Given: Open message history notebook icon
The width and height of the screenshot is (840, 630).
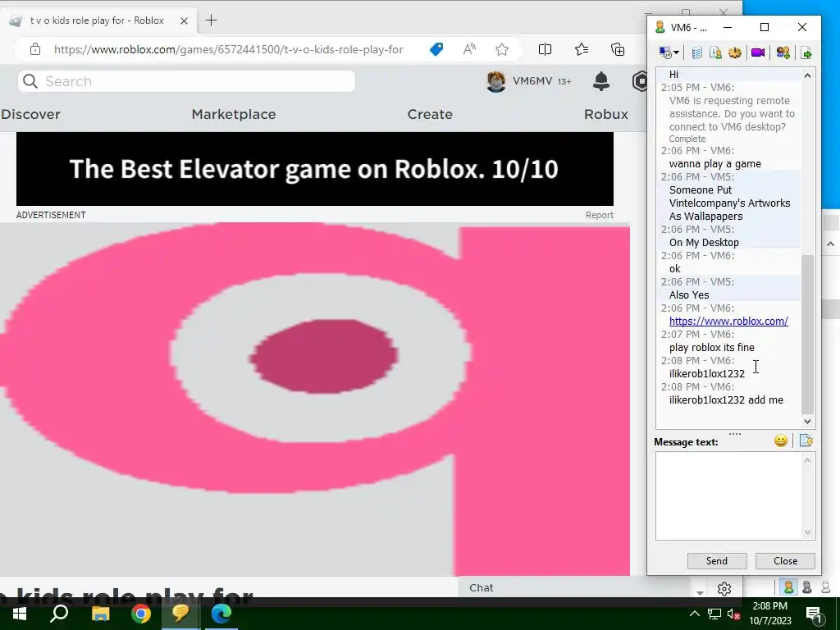Looking at the screenshot, I should (696, 52).
